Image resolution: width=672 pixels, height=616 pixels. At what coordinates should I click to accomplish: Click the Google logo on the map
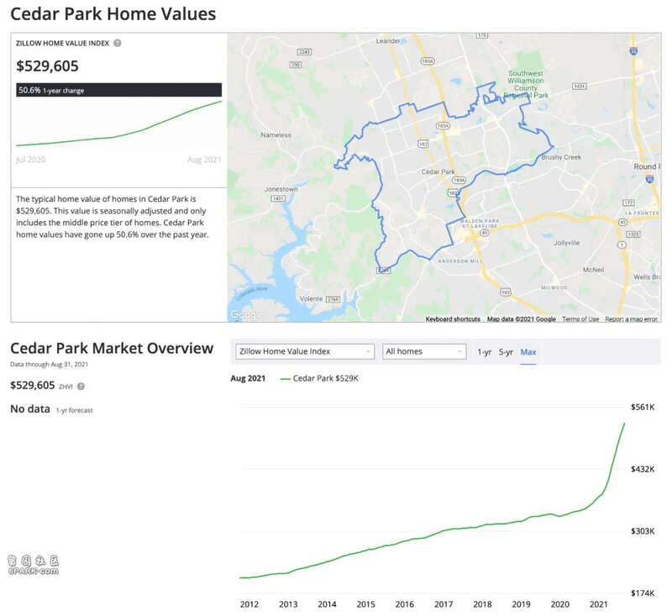click(x=245, y=314)
